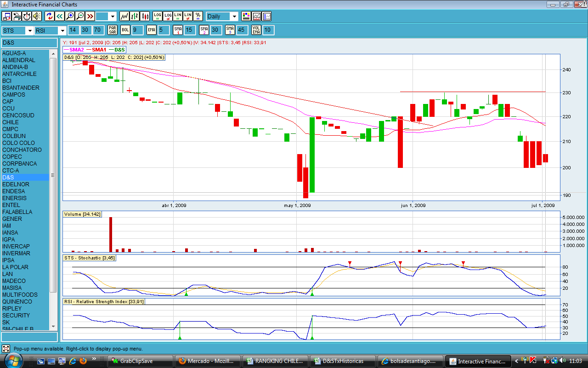Edit the Bollinger period field showing 9
This screenshot has width=588, height=368.
click(x=137, y=30)
